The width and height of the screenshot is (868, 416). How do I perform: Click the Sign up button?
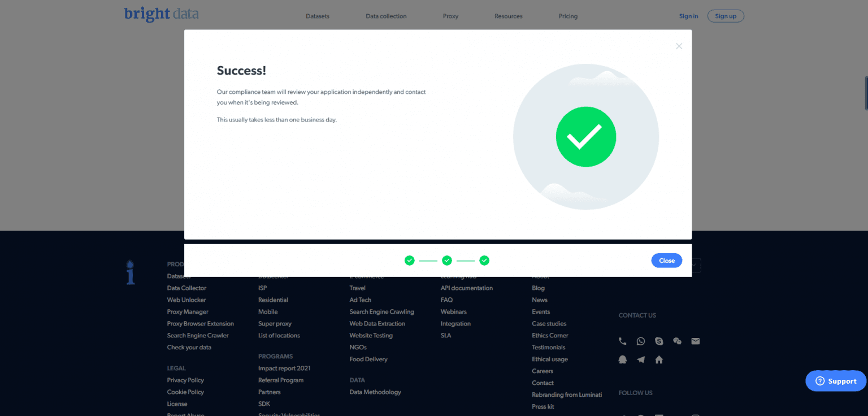(x=726, y=16)
